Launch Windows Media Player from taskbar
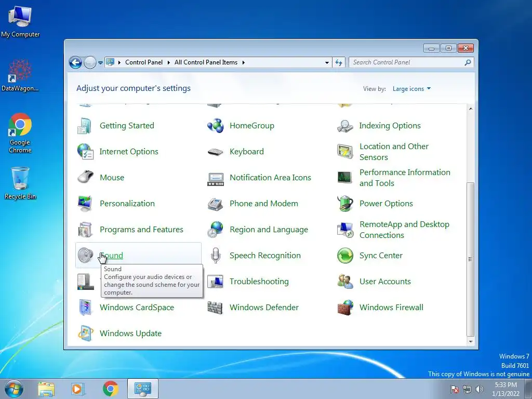532x399 pixels. pos(78,389)
